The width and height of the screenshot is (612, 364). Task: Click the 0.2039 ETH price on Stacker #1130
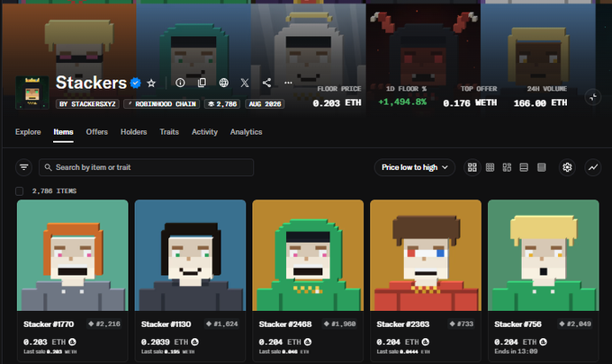pyautogui.click(x=165, y=342)
